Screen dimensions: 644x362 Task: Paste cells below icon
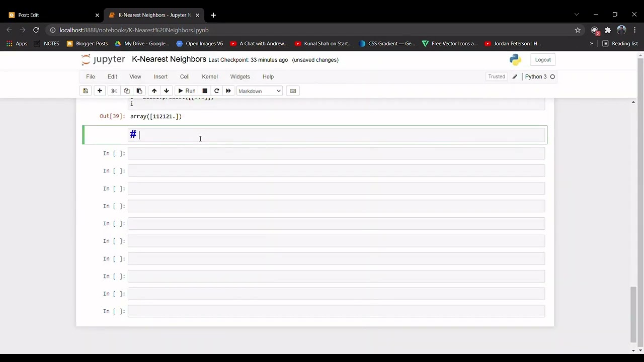(139, 91)
